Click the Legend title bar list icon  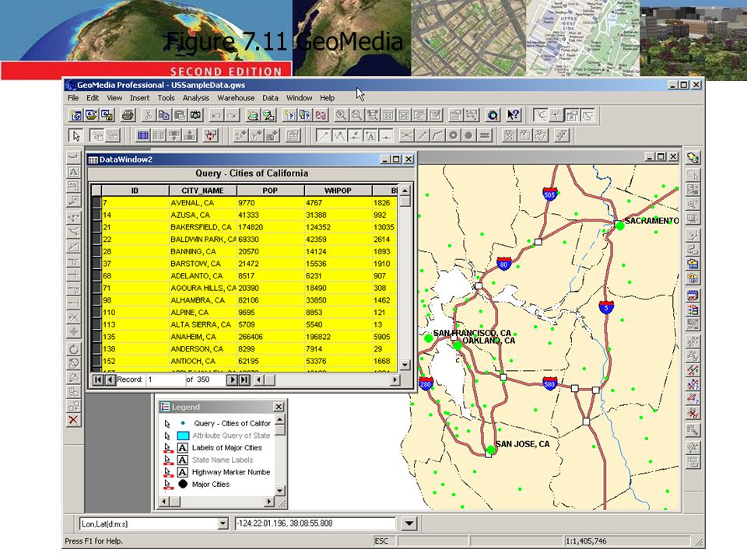165,407
